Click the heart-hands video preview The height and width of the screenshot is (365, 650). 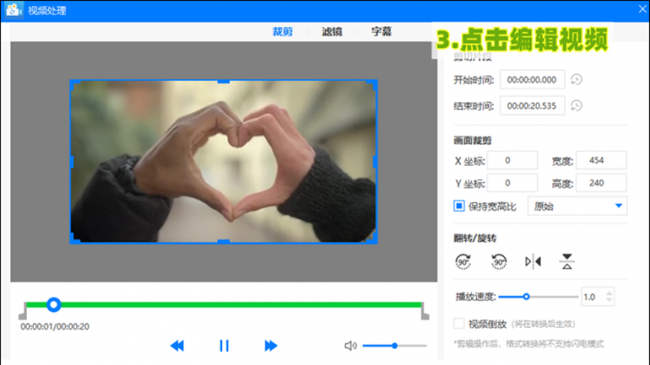click(x=223, y=162)
